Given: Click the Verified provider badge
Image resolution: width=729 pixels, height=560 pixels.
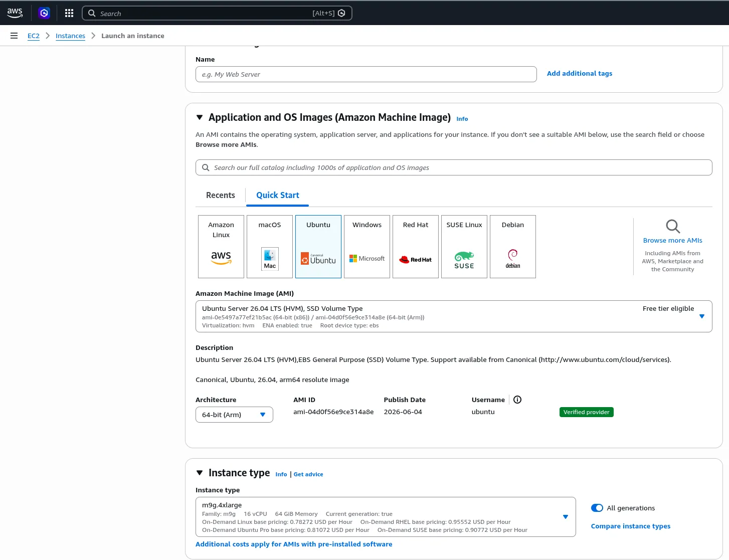Looking at the screenshot, I should pos(587,412).
